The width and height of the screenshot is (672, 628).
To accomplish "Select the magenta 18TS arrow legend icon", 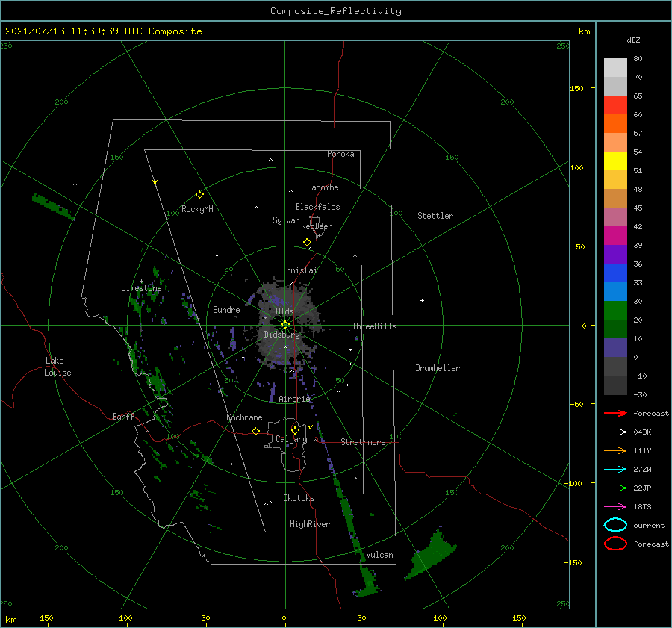I will (x=615, y=507).
